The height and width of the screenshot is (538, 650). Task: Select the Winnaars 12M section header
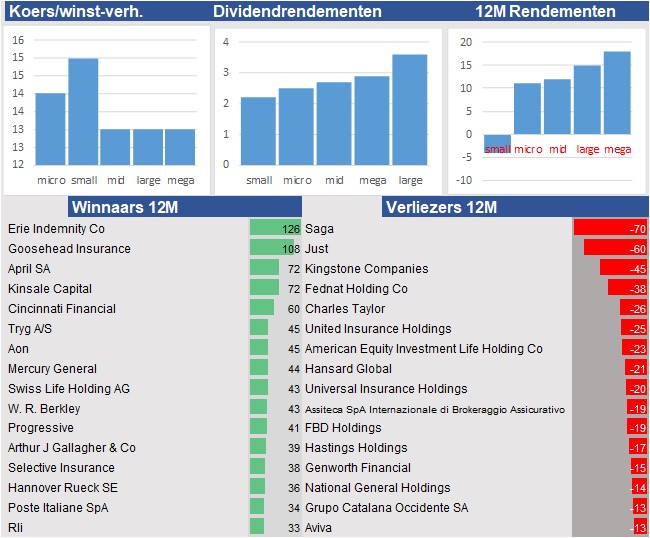[x=123, y=208]
